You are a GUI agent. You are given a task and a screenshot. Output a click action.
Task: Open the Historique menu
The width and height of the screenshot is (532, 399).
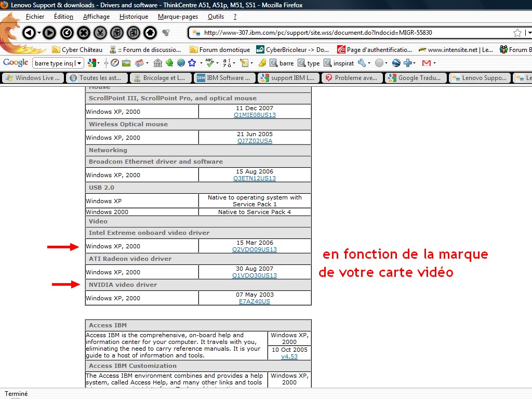click(x=134, y=17)
